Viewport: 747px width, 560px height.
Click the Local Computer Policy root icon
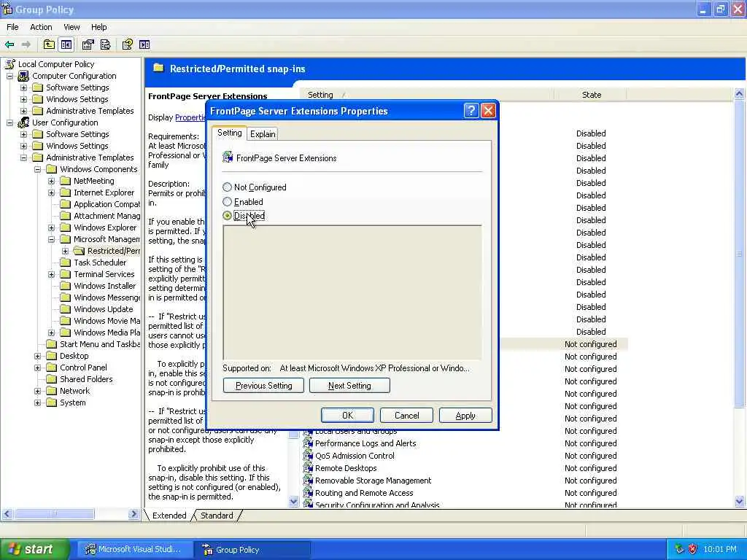(x=10, y=64)
